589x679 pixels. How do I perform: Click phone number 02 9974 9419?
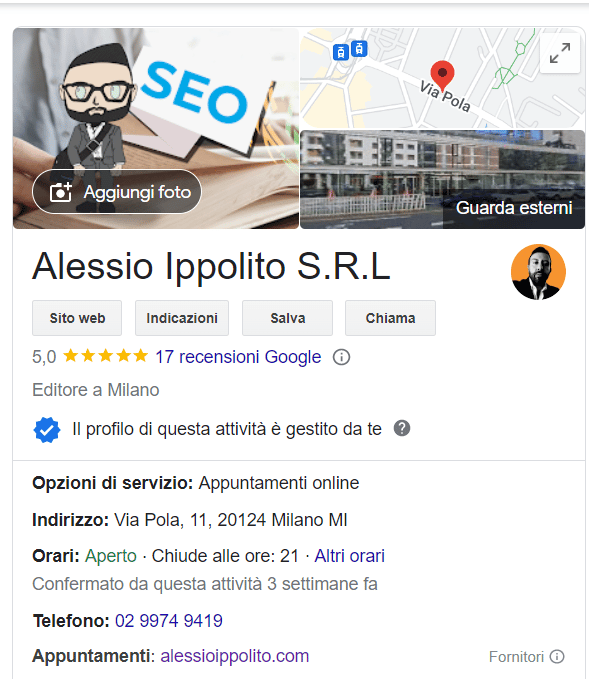pos(169,621)
